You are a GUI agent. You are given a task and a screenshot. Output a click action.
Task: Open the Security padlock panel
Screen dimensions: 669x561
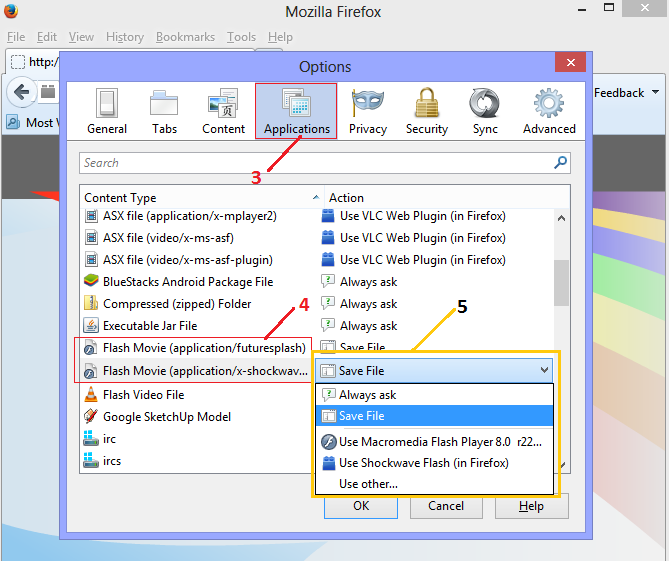tap(427, 111)
